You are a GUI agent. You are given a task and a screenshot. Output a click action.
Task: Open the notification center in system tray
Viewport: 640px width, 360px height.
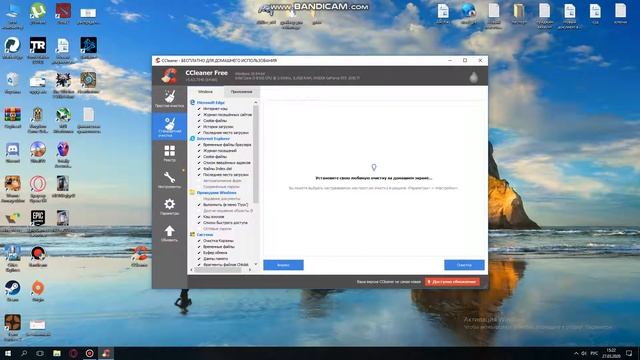(x=629, y=353)
